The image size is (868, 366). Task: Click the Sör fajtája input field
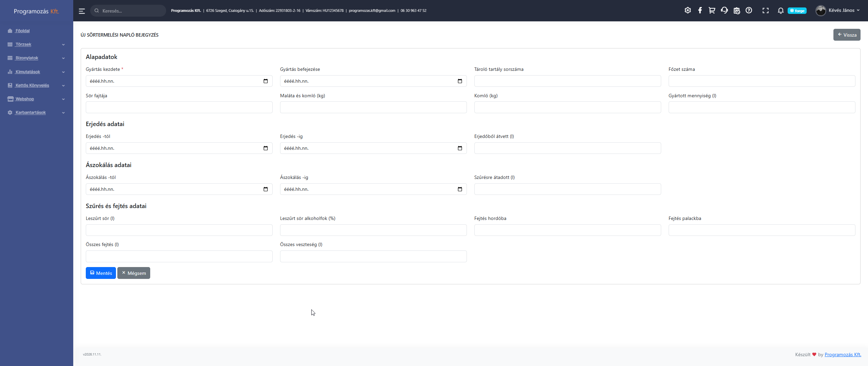pyautogui.click(x=179, y=107)
